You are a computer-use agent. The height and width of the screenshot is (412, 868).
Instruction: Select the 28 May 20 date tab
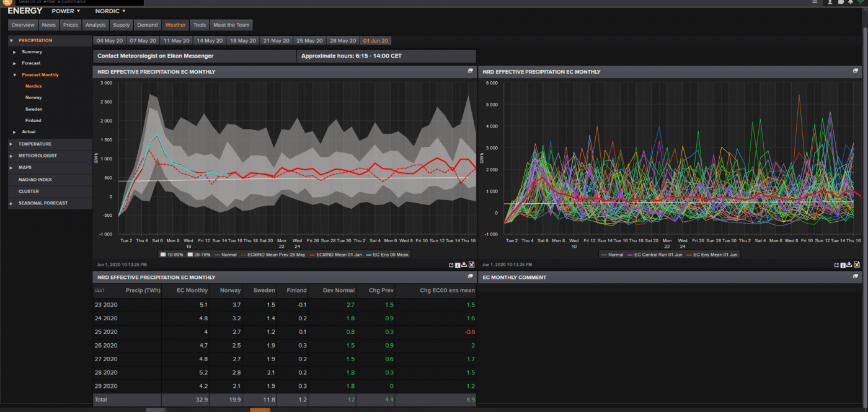pos(342,41)
